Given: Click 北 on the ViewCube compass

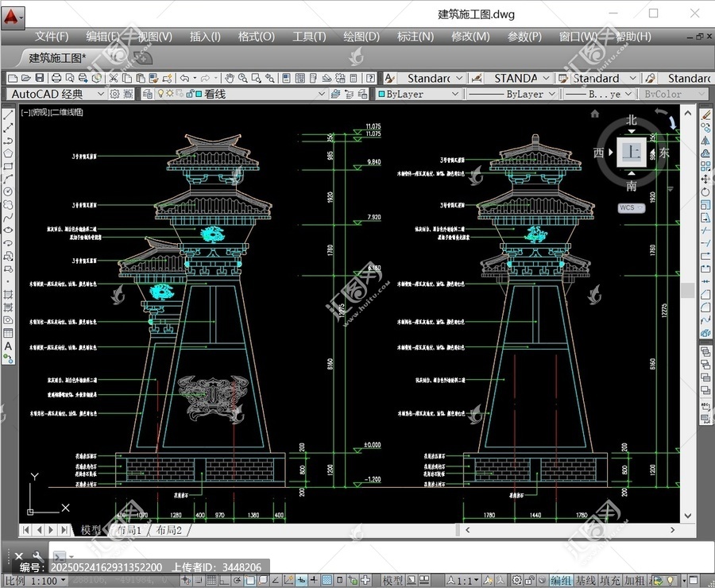Looking at the screenshot, I should point(631,120).
